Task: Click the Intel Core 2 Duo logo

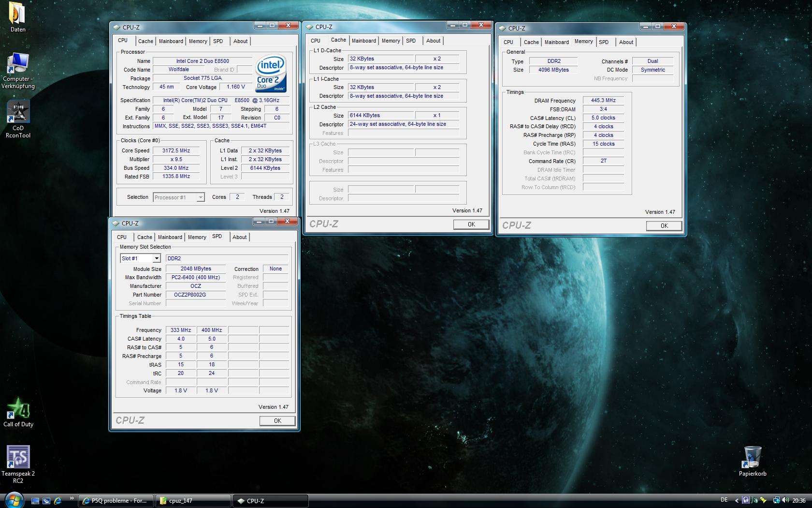Action: coord(271,74)
